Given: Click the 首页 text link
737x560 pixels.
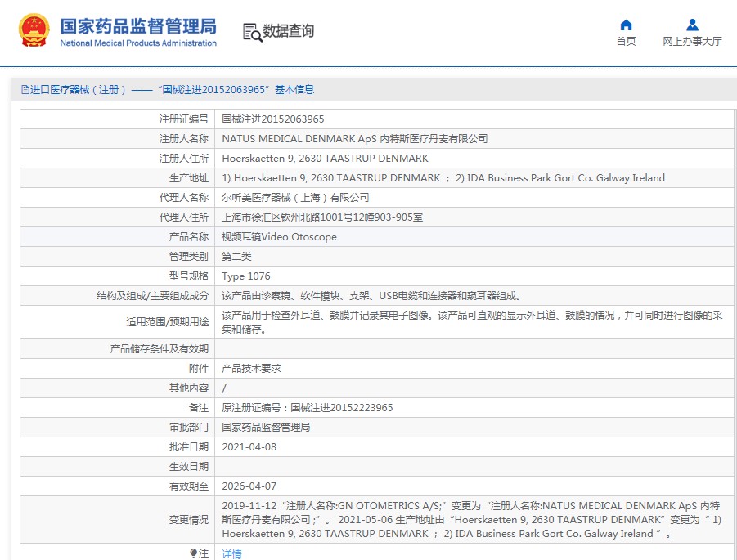Looking at the screenshot, I should click(626, 42).
